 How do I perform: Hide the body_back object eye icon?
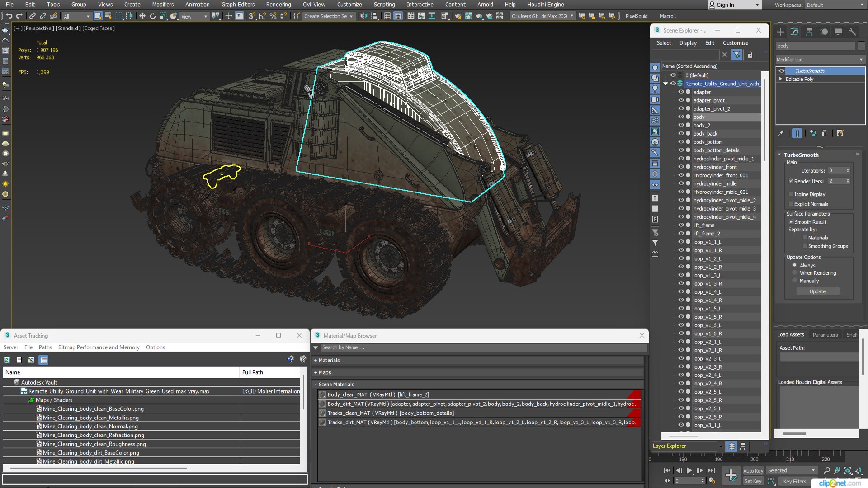[x=681, y=134]
